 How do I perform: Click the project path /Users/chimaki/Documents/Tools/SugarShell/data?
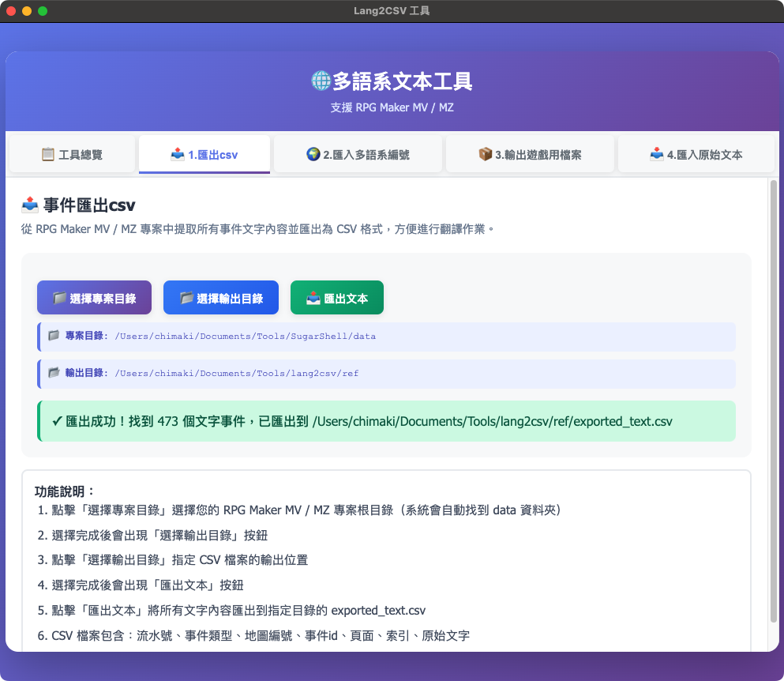coord(245,337)
